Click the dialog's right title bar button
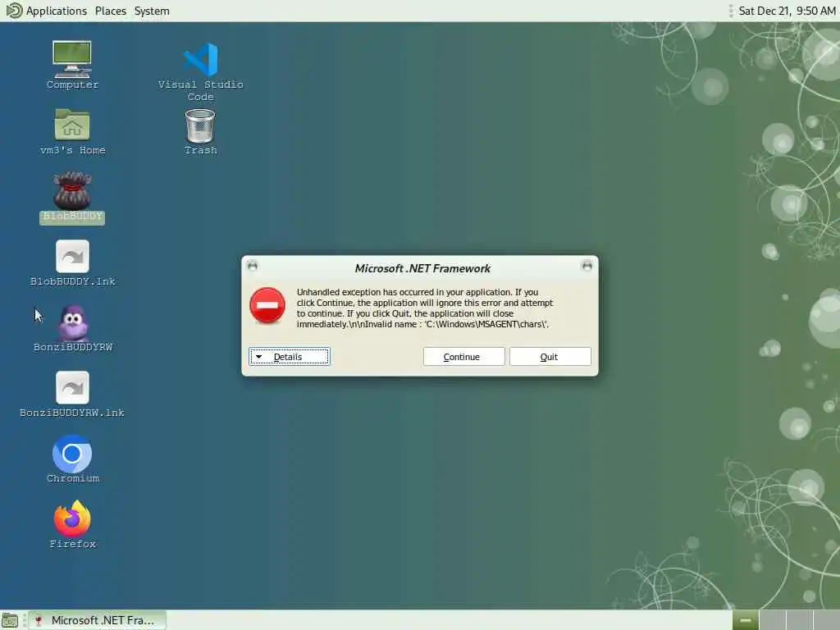Viewport: 840px width, 630px height. [x=587, y=266]
